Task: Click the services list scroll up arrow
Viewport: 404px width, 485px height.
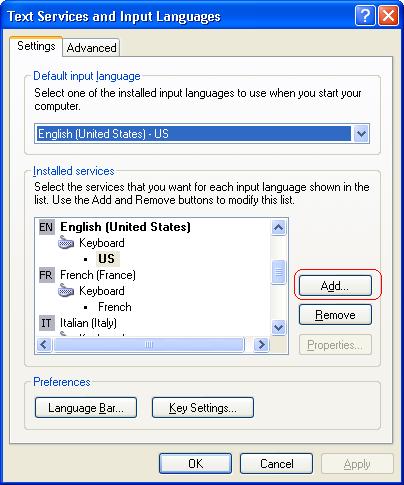Action: coord(278,228)
